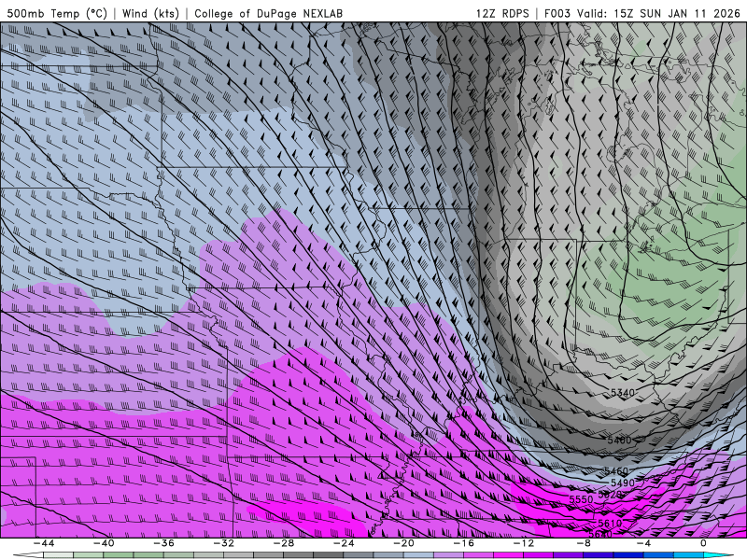Click the 5340 height contour label
Image resolution: width=747 pixels, height=560 pixels.
coord(623,393)
